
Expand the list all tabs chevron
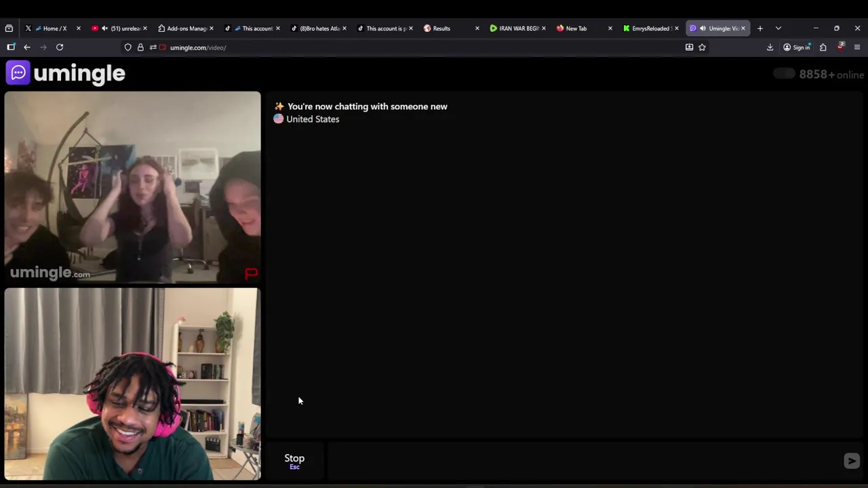(x=778, y=28)
